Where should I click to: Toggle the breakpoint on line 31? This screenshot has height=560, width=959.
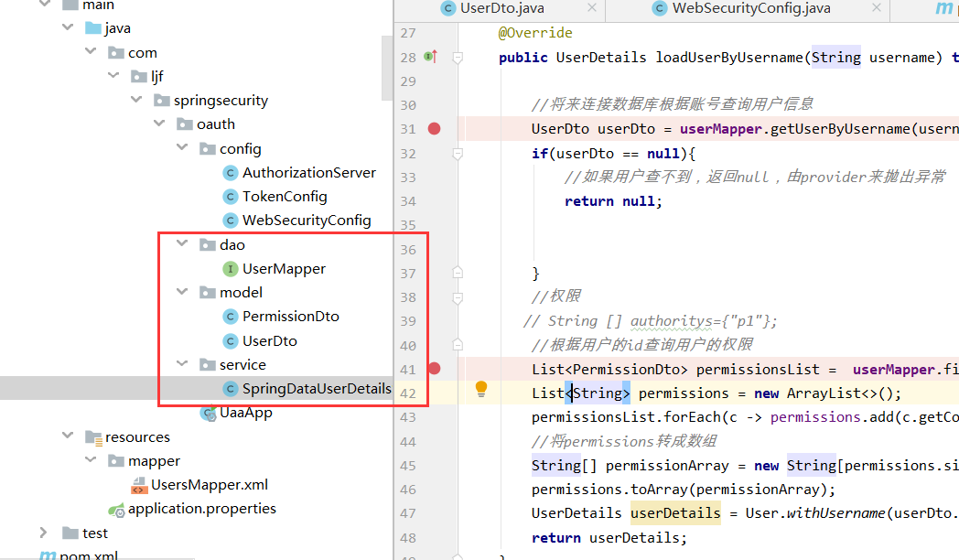pos(435,129)
